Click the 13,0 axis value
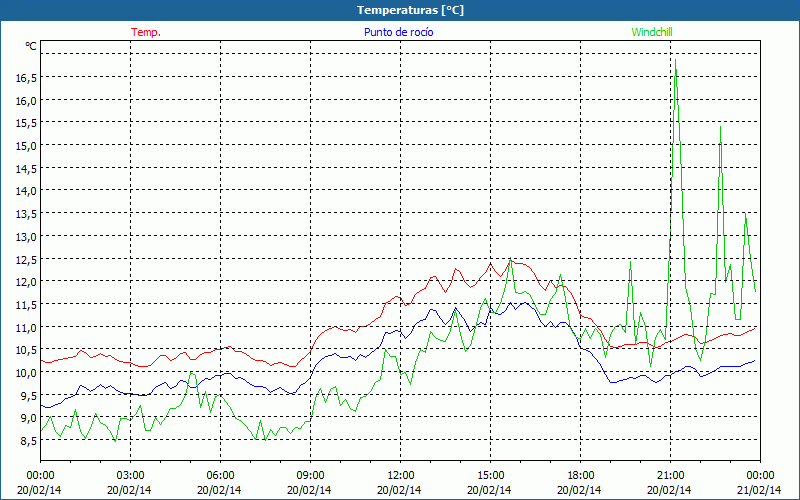Image resolution: width=800 pixels, height=500 pixels. point(26,236)
